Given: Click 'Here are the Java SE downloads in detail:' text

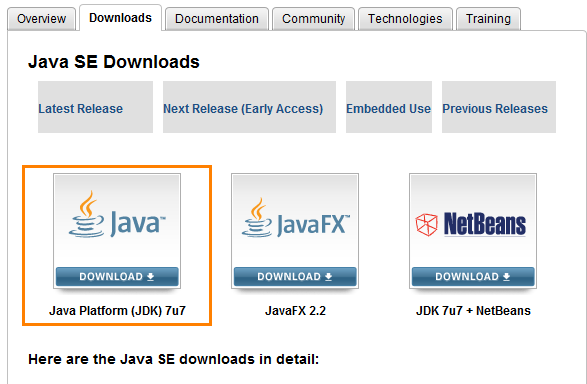Looking at the screenshot, I should (x=173, y=359).
